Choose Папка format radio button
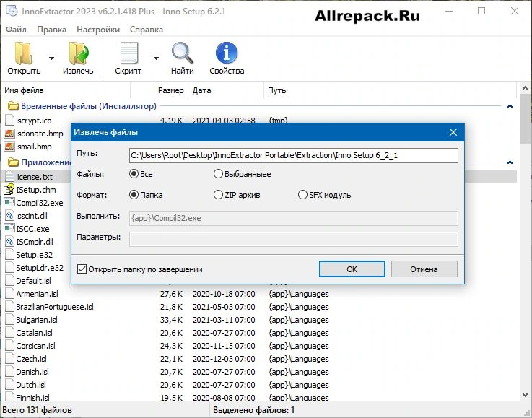This screenshot has width=532, height=418. pyautogui.click(x=134, y=195)
